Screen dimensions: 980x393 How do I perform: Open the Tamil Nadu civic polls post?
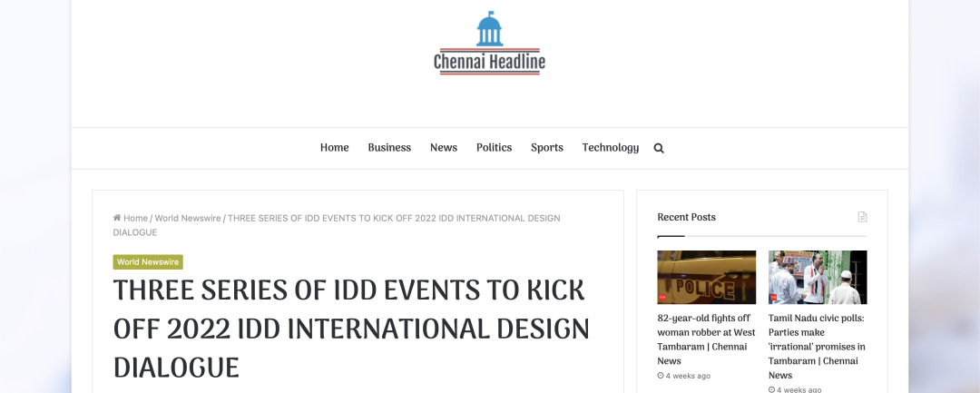(817, 346)
